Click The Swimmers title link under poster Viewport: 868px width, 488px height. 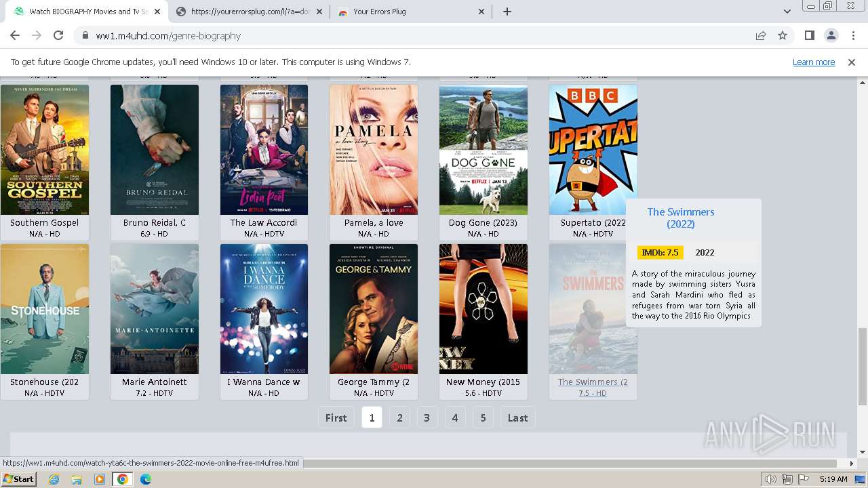(593, 382)
